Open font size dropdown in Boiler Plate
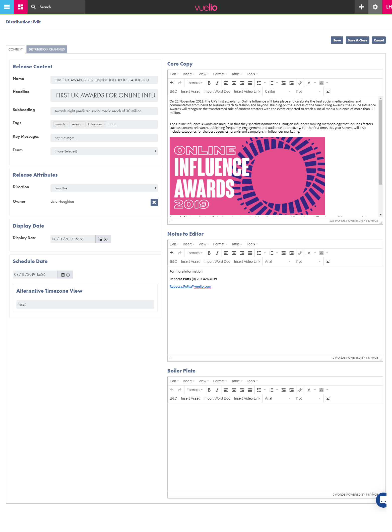The image size is (392, 532). click(x=308, y=398)
